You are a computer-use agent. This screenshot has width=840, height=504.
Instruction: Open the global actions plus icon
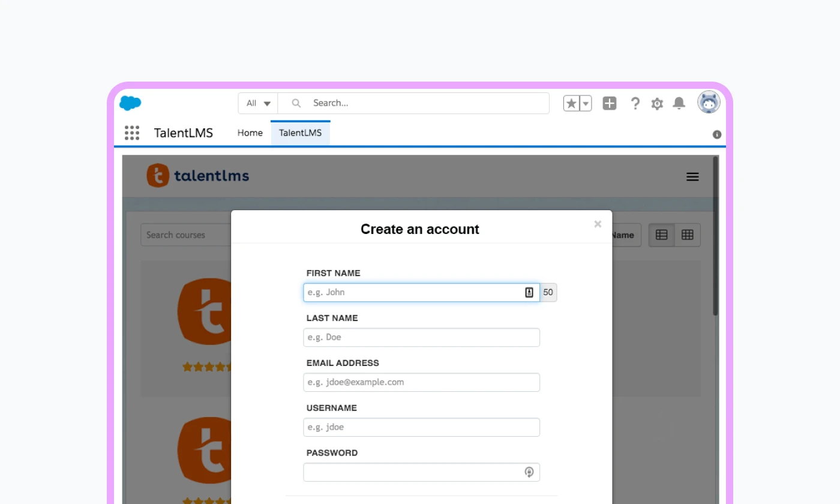pyautogui.click(x=610, y=103)
